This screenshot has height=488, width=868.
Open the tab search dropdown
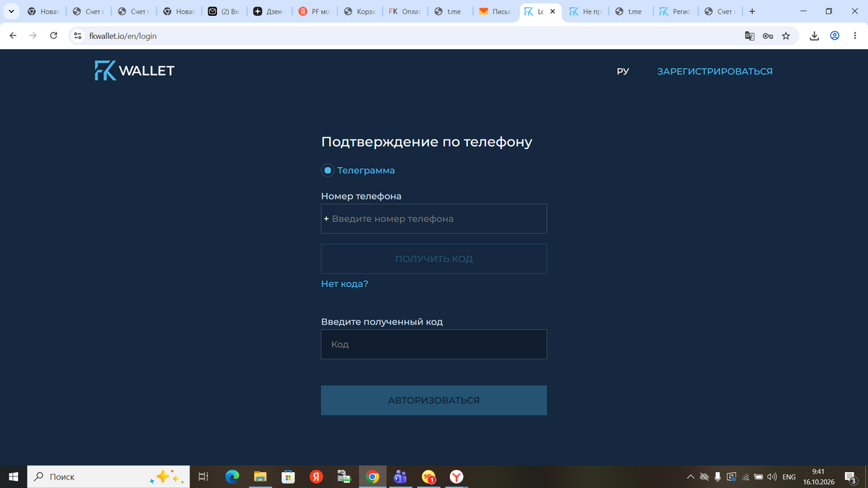(11, 12)
